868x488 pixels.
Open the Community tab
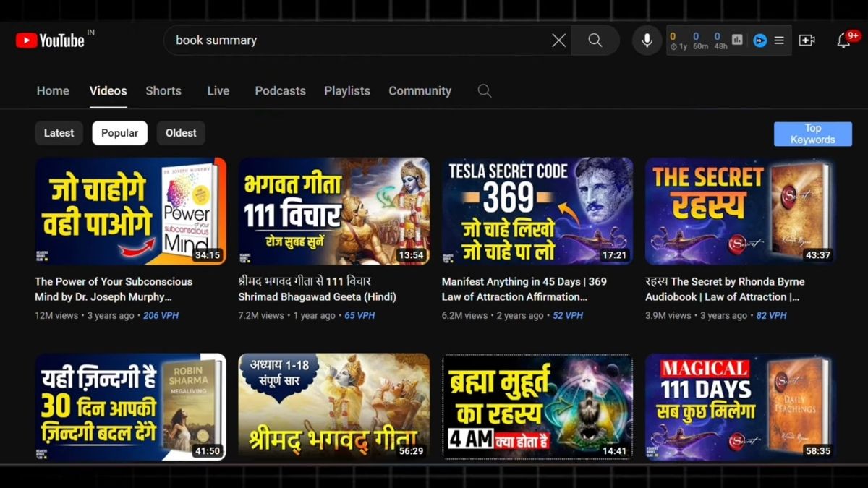(420, 90)
